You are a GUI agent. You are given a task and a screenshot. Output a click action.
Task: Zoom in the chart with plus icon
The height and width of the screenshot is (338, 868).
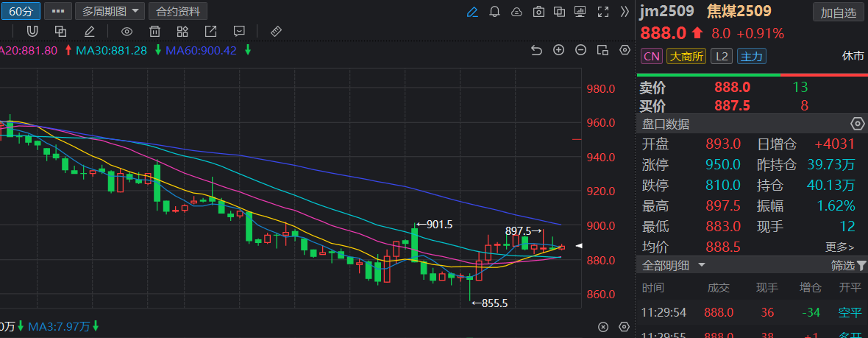click(558, 50)
